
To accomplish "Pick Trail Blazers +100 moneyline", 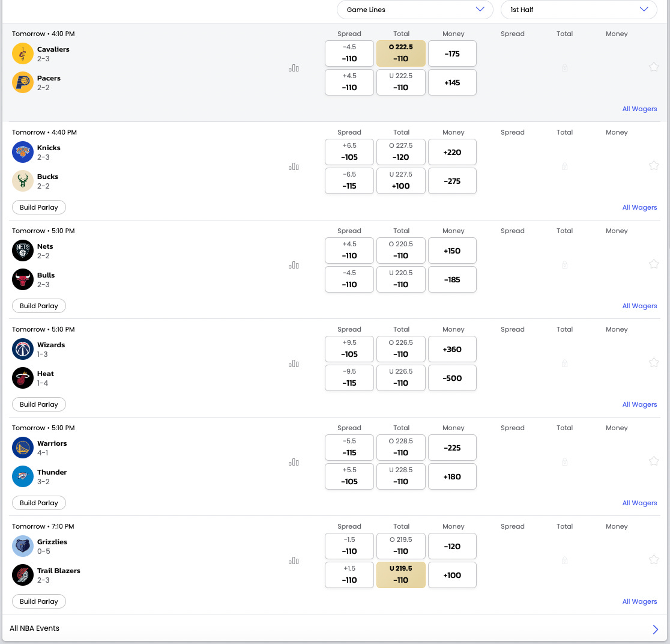I will pos(452,575).
